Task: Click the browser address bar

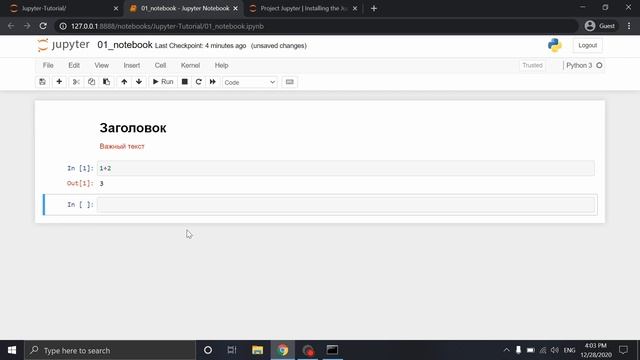Action: [316, 26]
